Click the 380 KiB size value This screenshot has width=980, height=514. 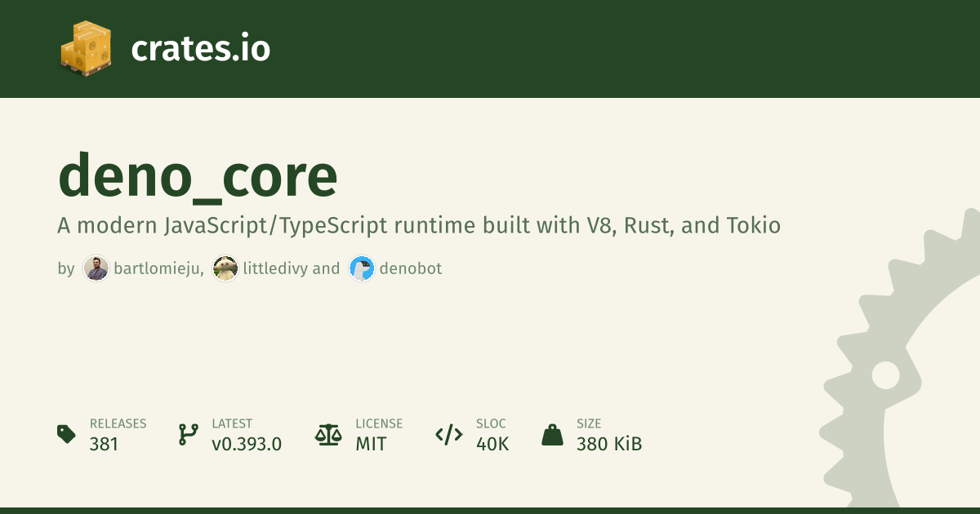609,445
